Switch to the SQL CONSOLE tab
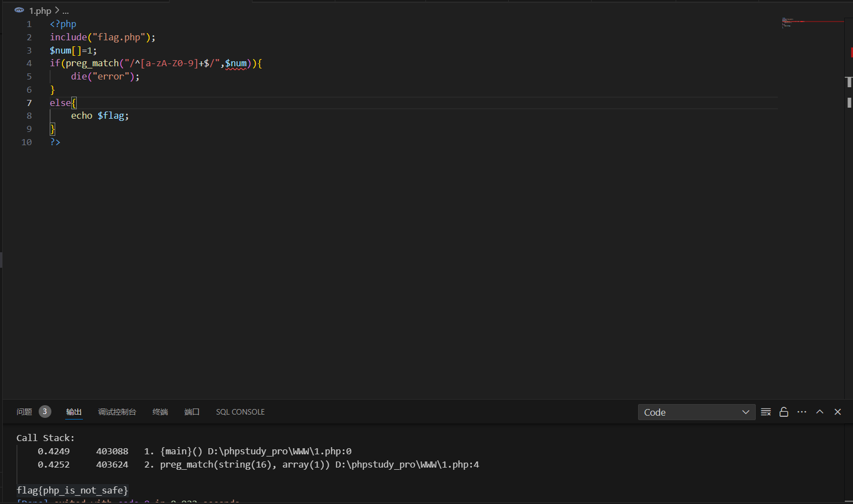 click(240, 412)
